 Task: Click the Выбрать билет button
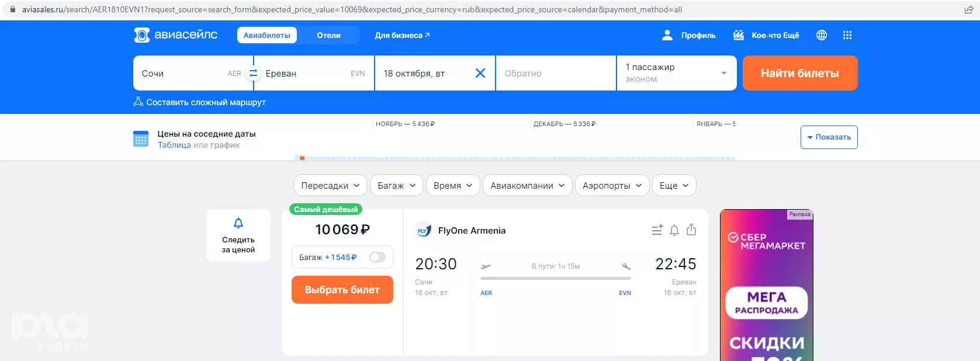[x=342, y=290]
